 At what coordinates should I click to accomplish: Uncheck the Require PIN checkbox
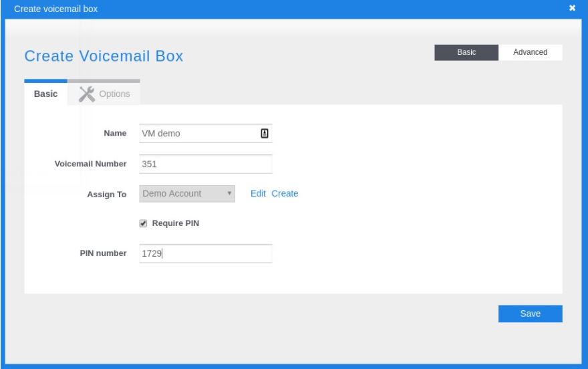[143, 224]
